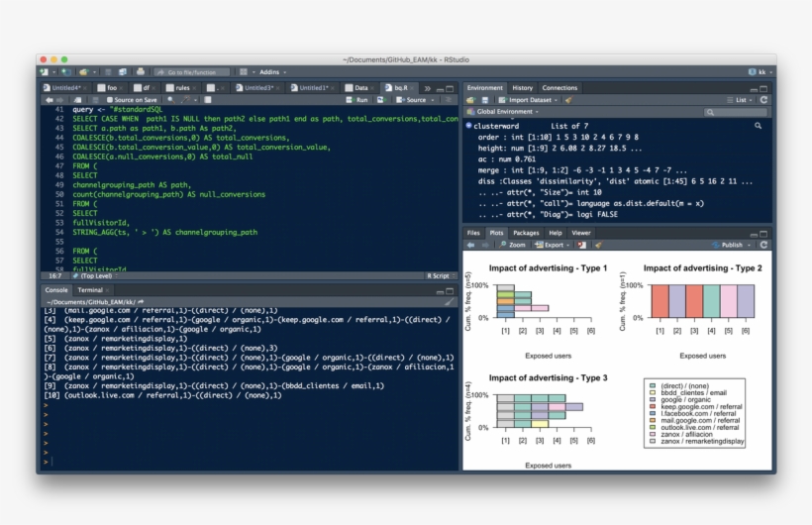Click the show in new window icon
Screen dimensions: 812x525
coord(77,100)
